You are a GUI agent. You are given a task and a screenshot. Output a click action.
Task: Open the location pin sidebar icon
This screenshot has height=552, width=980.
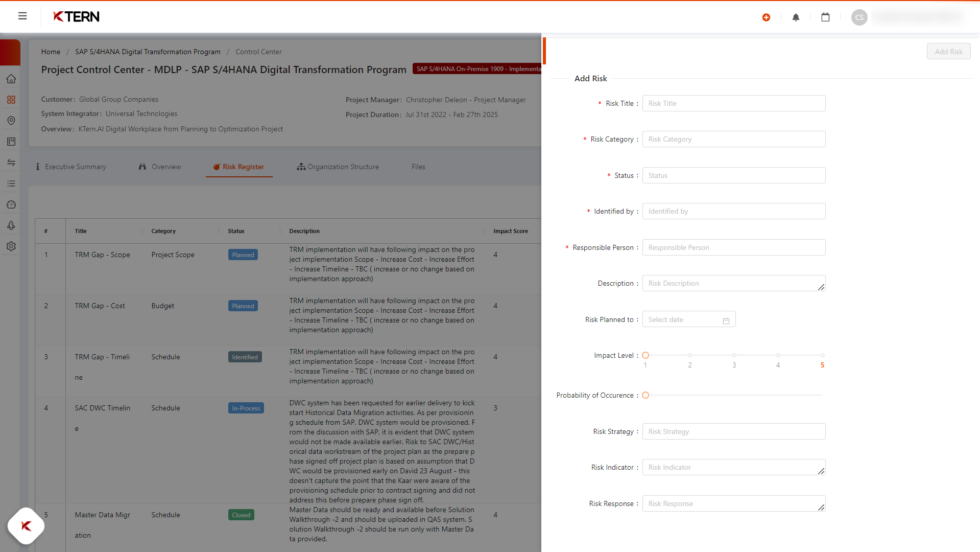[x=11, y=121]
